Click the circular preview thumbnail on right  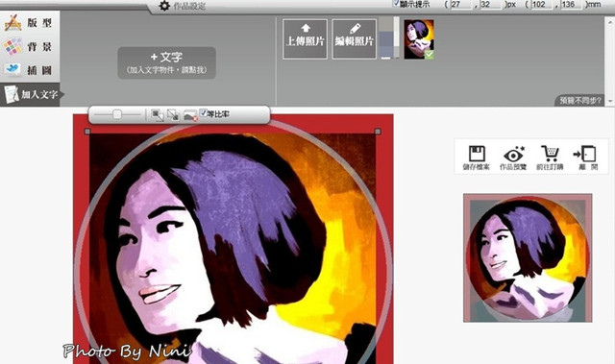528,257
